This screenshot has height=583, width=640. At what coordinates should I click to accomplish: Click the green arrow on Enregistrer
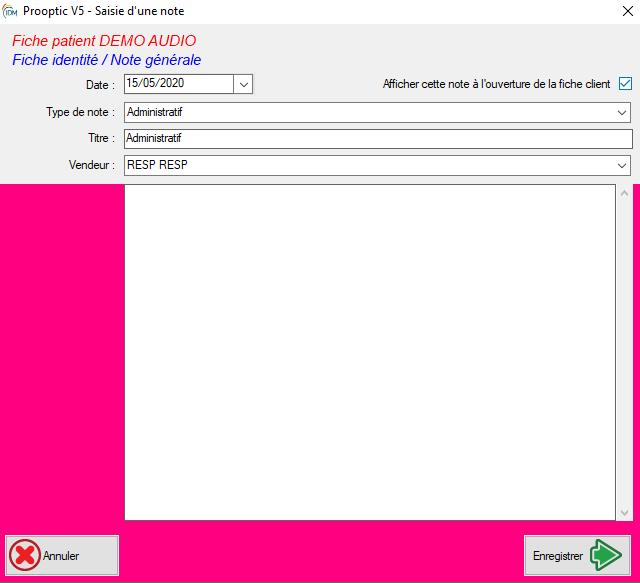coord(606,555)
